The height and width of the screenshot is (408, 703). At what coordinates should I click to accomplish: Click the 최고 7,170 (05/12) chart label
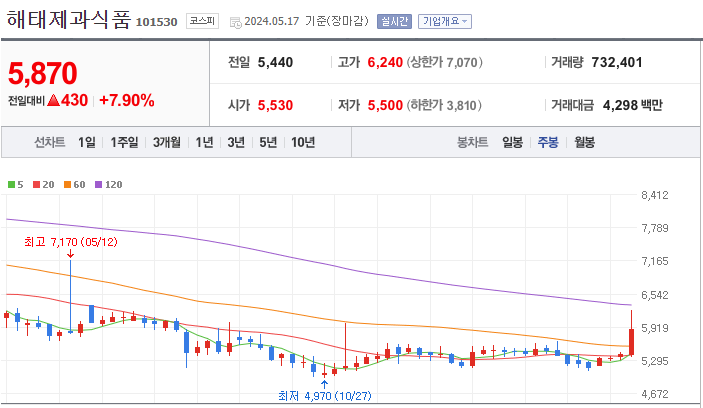(x=71, y=242)
